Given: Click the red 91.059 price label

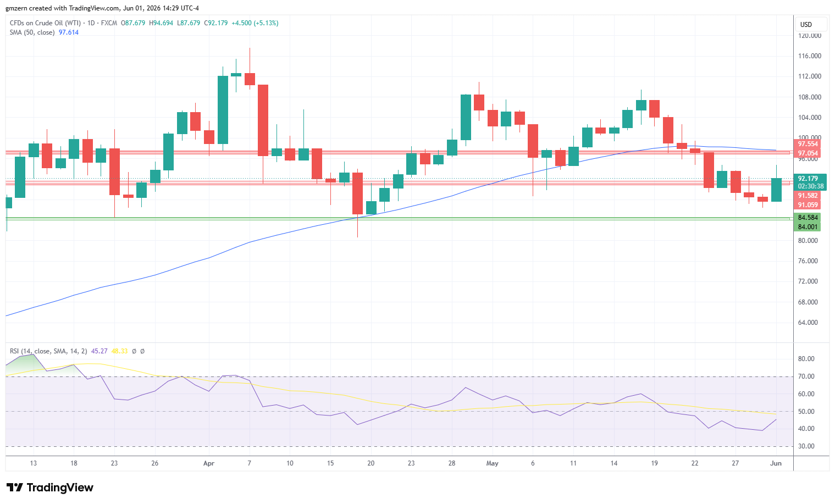Looking at the screenshot, I should [808, 205].
